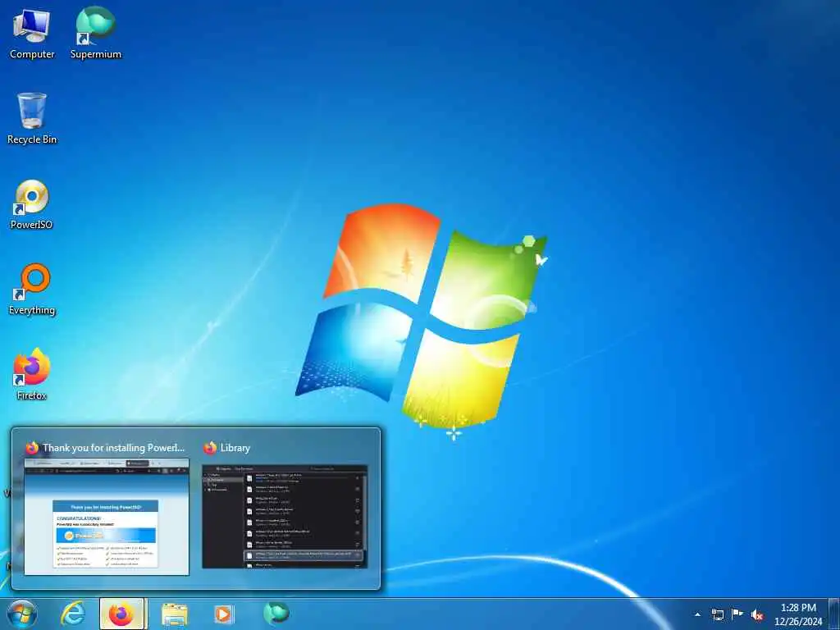840x630 pixels.
Task: Open the network tray icon
Action: pos(717,615)
